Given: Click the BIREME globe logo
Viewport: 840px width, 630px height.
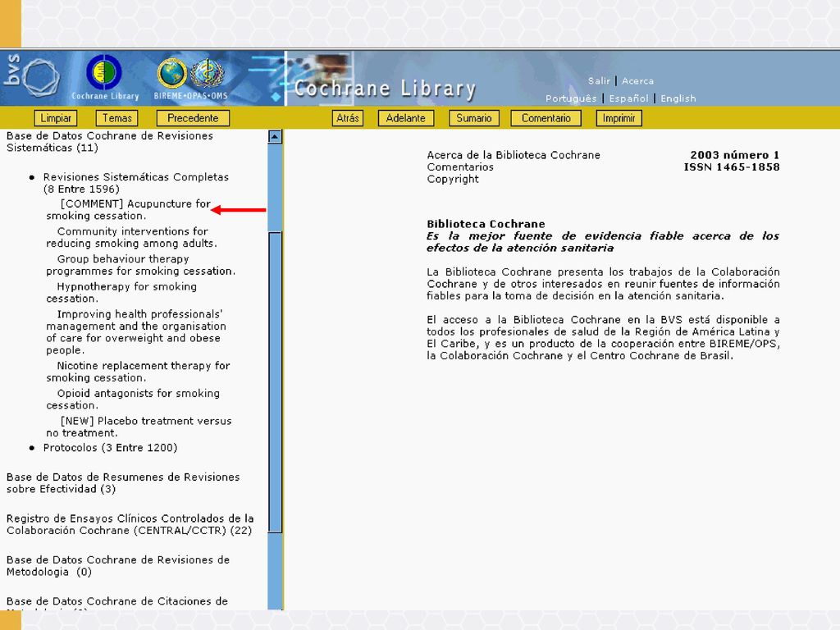Looking at the screenshot, I should pyautogui.click(x=172, y=73).
